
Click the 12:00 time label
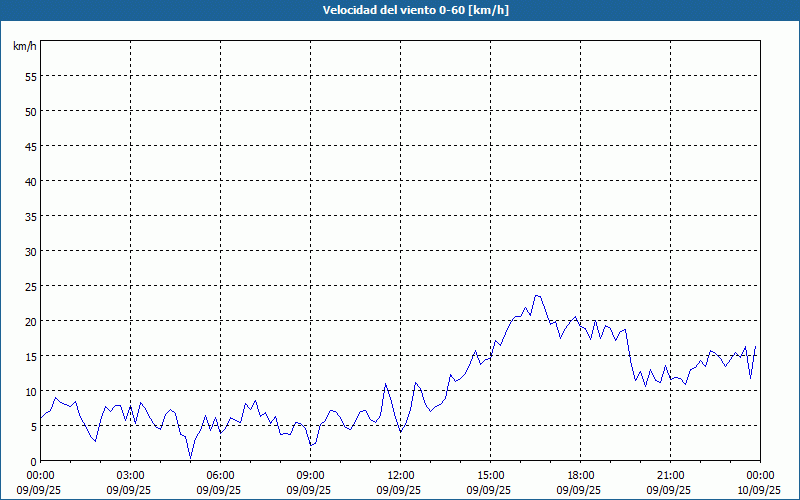[400, 475]
